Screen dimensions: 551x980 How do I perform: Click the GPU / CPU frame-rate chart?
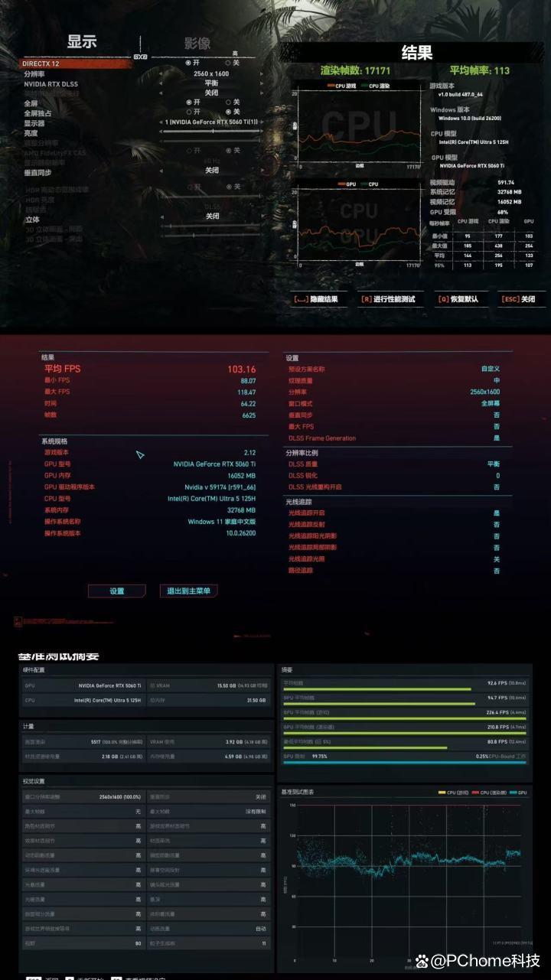coord(360,225)
